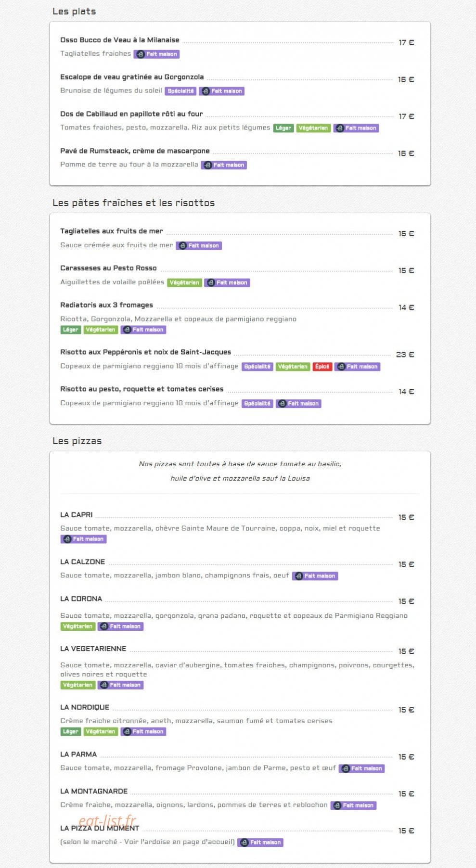Click the Fait maison badge on La Montagnarde
The width and height of the screenshot is (476, 868).
pyautogui.click(x=353, y=805)
